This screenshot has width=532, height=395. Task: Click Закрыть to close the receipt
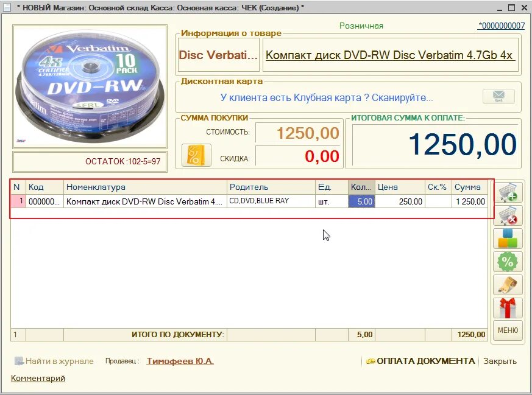pyautogui.click(x=500, y=361)
